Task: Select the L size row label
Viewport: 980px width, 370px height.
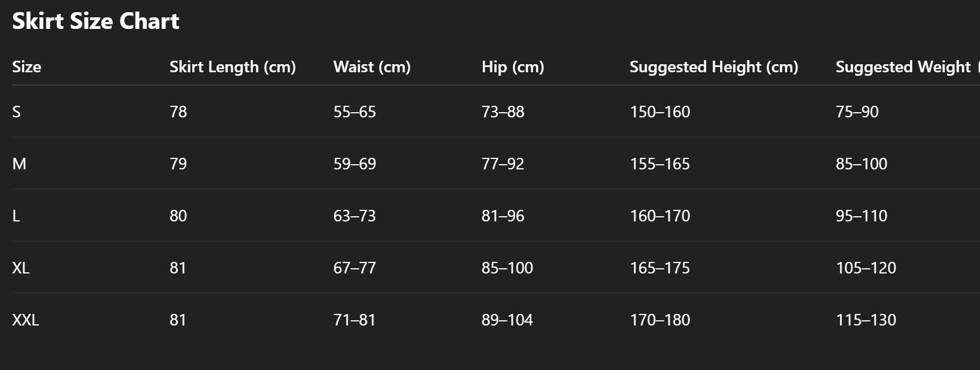Action: [x=16, y=216]
